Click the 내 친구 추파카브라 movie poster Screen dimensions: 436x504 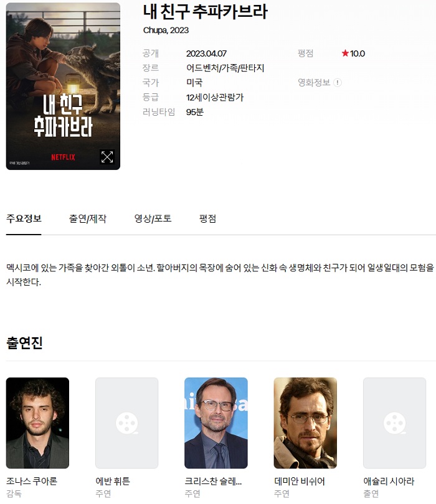tap(63, 86)
